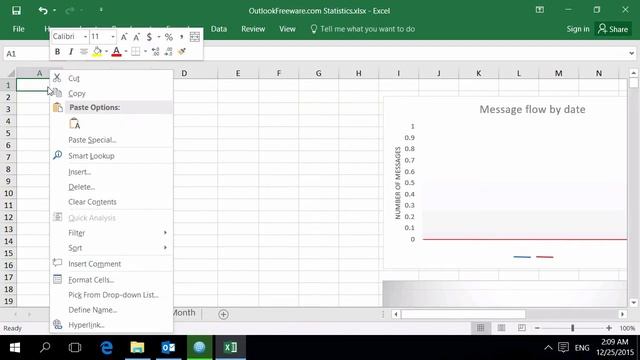Image resolution: width=640 pixels, height=360 pixels.
Task: Choose Paste Special from the context menu
Action: pos(111,140)
